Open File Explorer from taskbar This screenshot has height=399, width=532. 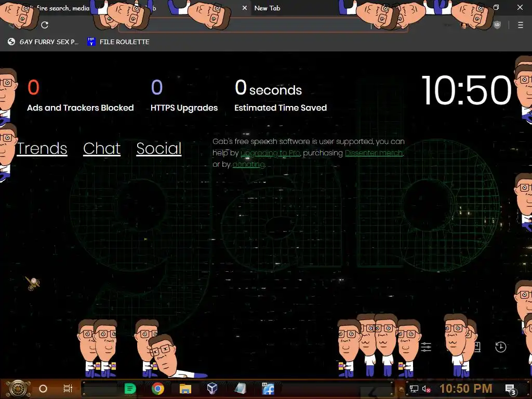click(185, 389)
